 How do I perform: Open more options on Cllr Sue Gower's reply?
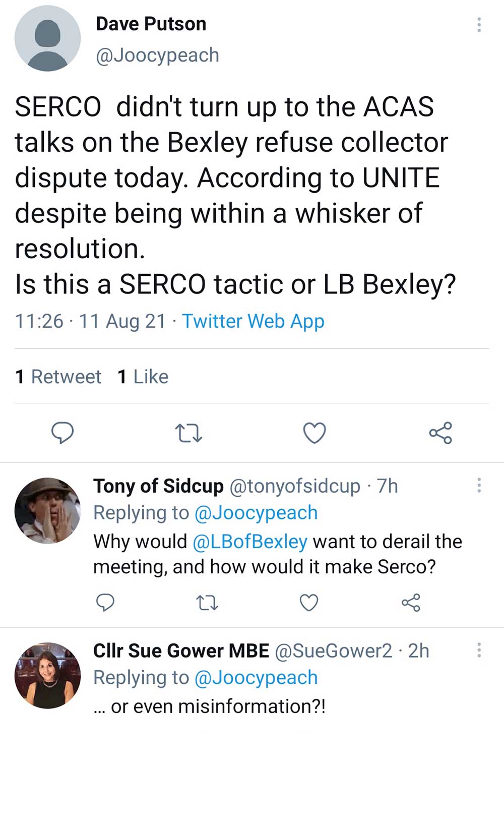pos(479,649)
